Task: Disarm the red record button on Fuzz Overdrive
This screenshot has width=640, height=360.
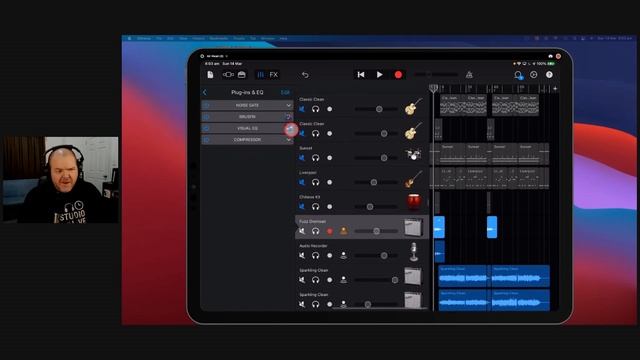Action: tap(329, 231)
